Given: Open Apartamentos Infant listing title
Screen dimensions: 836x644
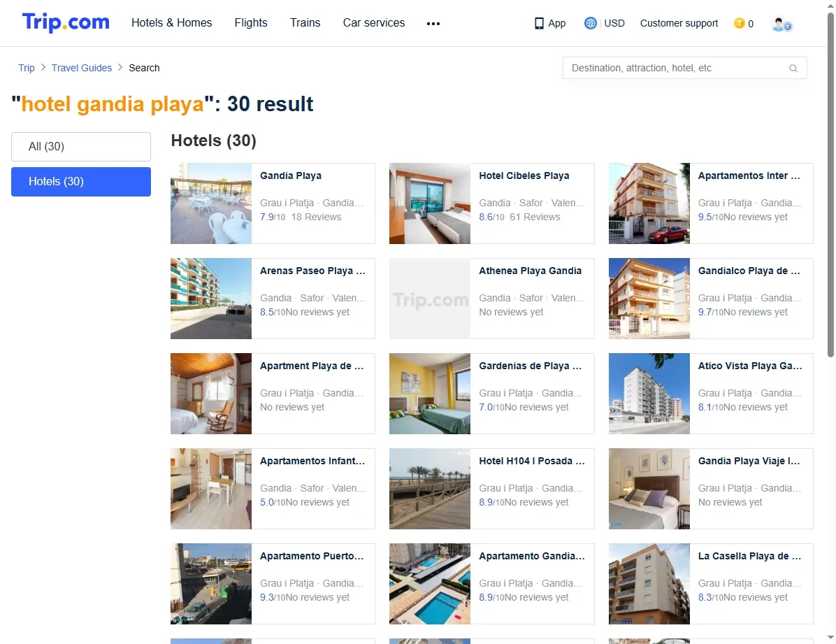Looking at the screenshot, I should click(312, 461).
